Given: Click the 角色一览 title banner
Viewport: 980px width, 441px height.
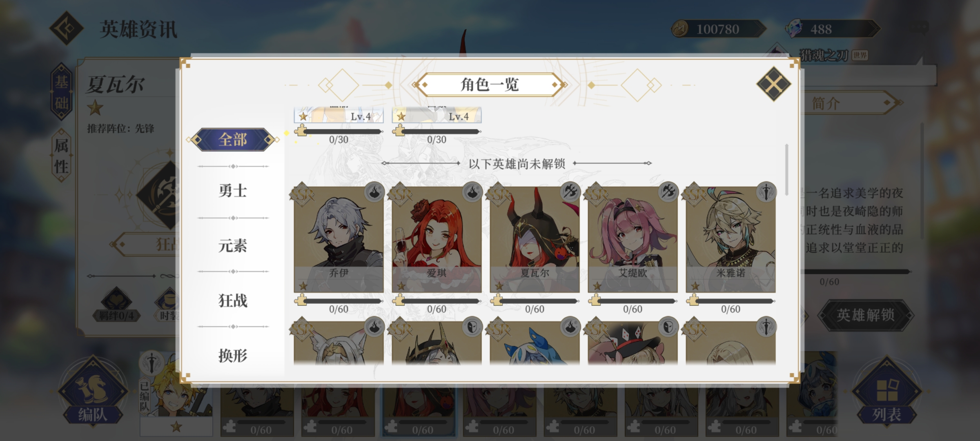Looking at the screenshot, I should (x=490, y=85).
